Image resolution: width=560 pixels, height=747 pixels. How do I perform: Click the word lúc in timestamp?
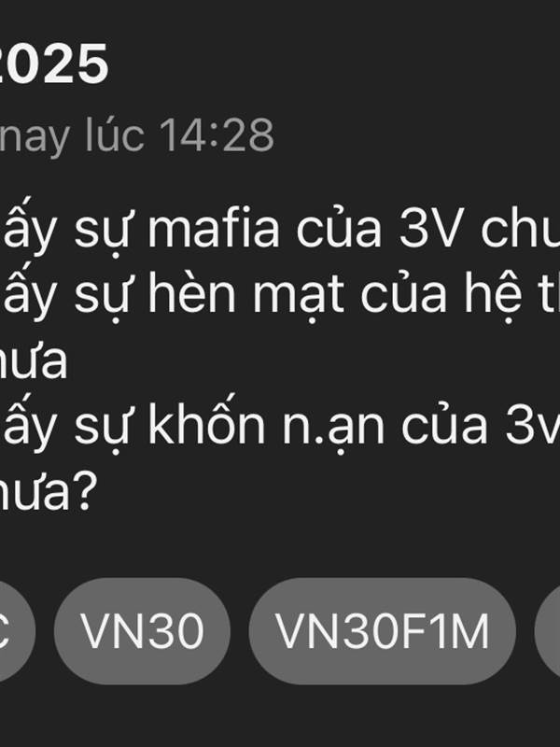click(x=114, y=134)
